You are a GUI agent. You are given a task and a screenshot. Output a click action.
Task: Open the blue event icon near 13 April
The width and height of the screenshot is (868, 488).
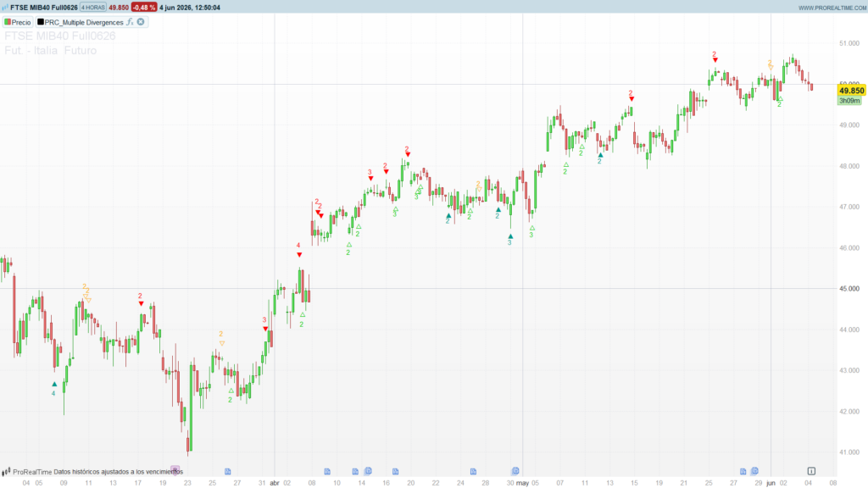point(355,471)
